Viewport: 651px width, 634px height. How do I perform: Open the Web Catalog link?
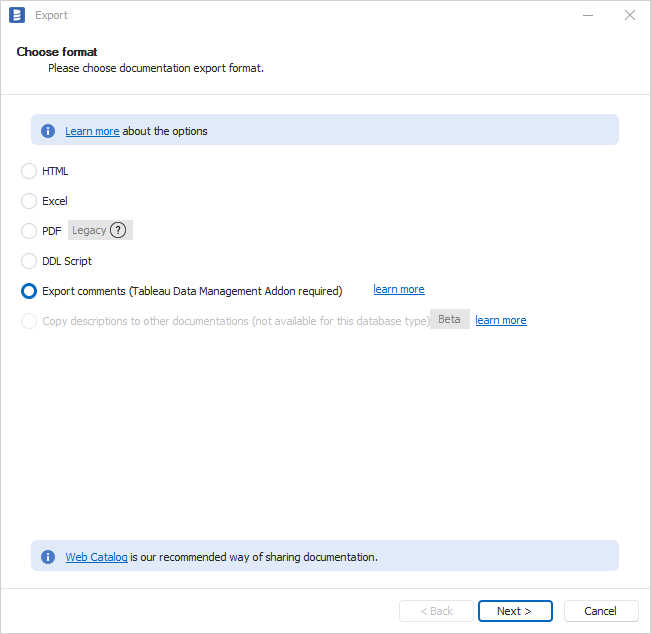click(x=96, y=557)
